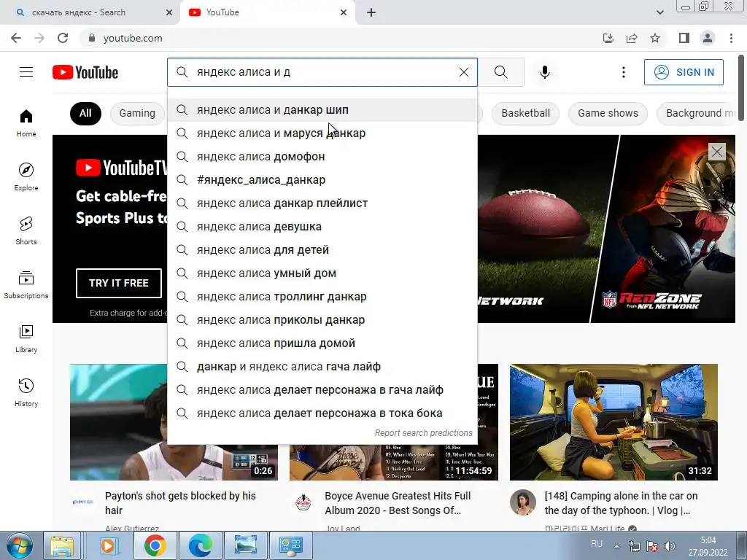This screenshot has height=560, width=747.
Task: Switch to the 'скачать яндекс - Search' tab
Action: click(x=90, y=12)
